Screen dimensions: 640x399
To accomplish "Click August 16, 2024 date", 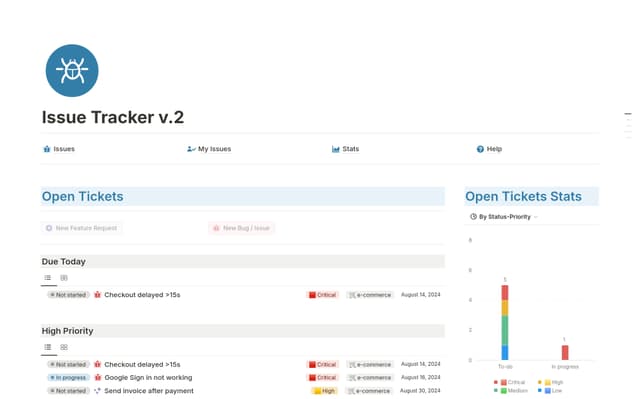I will point(420,377).
